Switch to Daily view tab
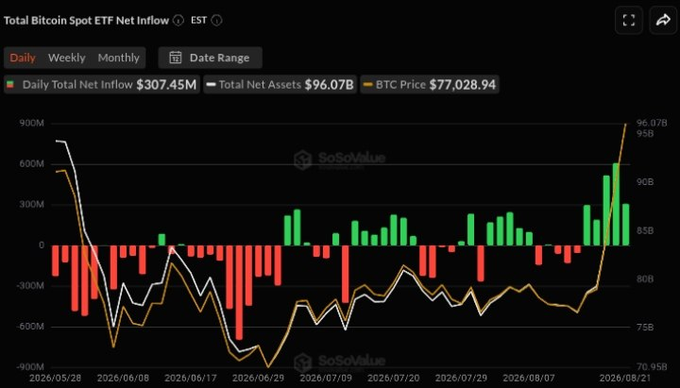 (x=23, y=58)
